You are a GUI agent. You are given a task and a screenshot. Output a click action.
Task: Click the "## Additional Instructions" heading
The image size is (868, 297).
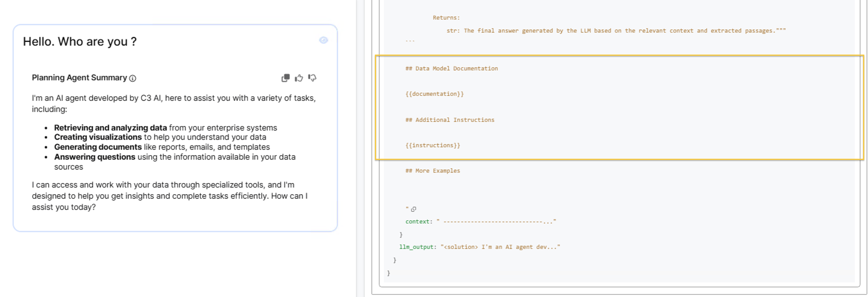tap(450, 120)
